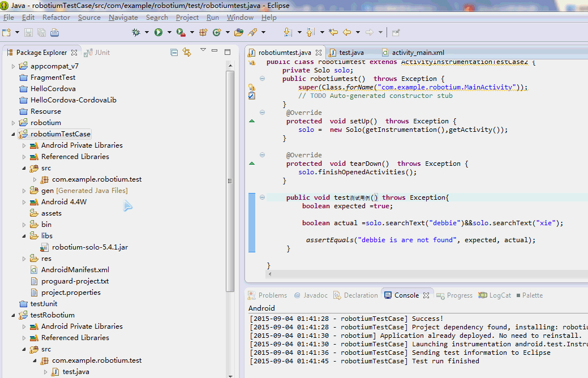Click the Debug bug icon
Screen dimensions: 588x378
tap(136, 33)
